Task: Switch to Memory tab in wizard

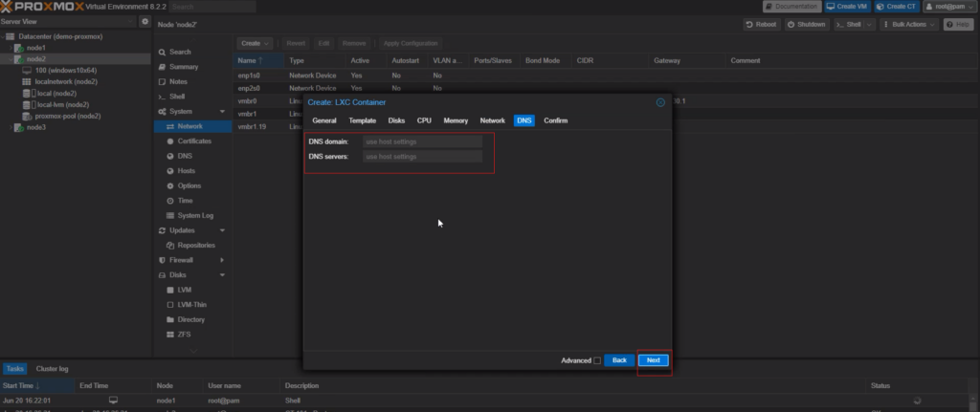Action: [456, 120]
